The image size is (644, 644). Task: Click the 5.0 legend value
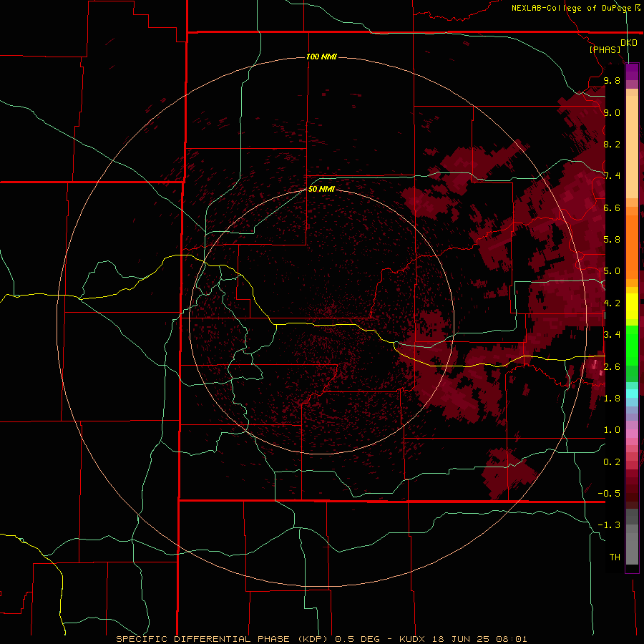(612, 271)
